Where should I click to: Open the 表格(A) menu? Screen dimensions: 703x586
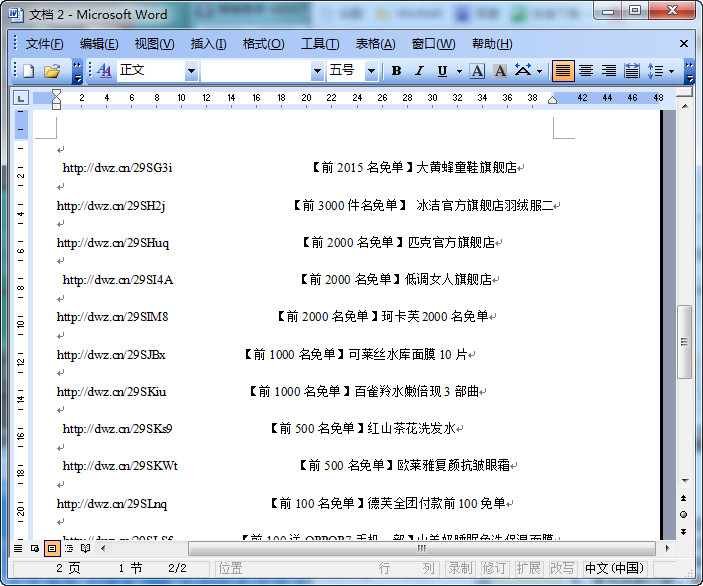tap(375, 44)
